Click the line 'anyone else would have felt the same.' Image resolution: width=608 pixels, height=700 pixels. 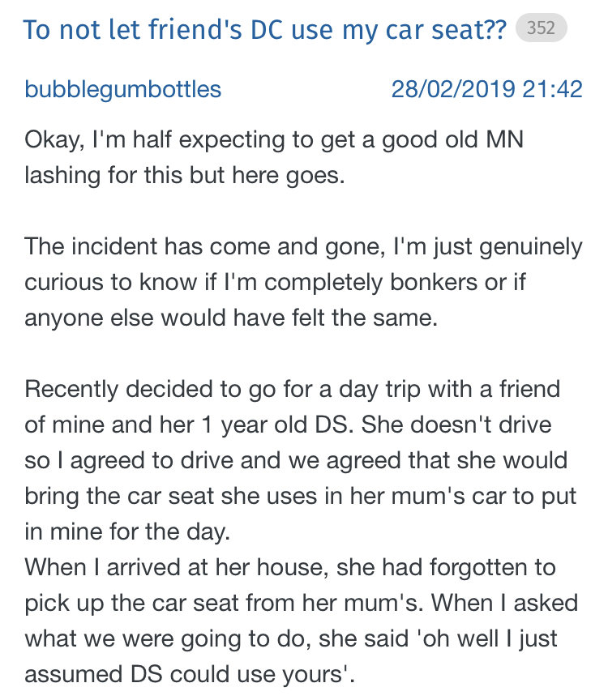pyautogui.click(x=231, y=318)
